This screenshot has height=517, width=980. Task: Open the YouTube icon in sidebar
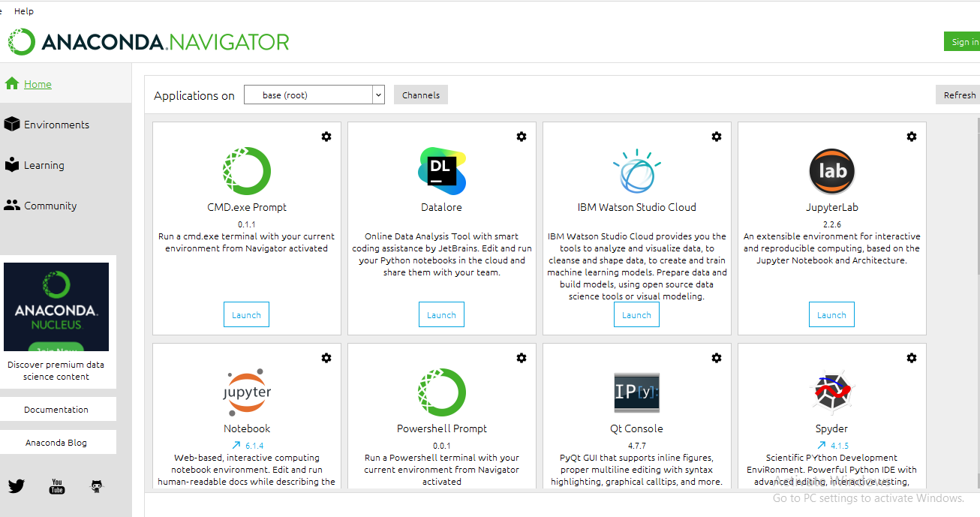57,486
